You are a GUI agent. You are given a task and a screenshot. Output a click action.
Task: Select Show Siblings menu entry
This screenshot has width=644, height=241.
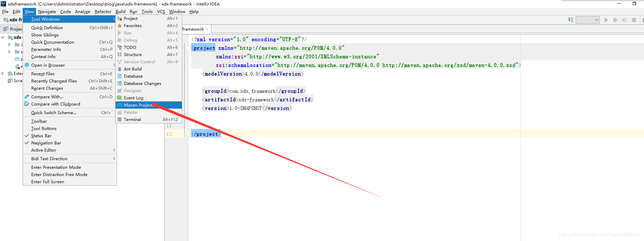click(70, 35)
